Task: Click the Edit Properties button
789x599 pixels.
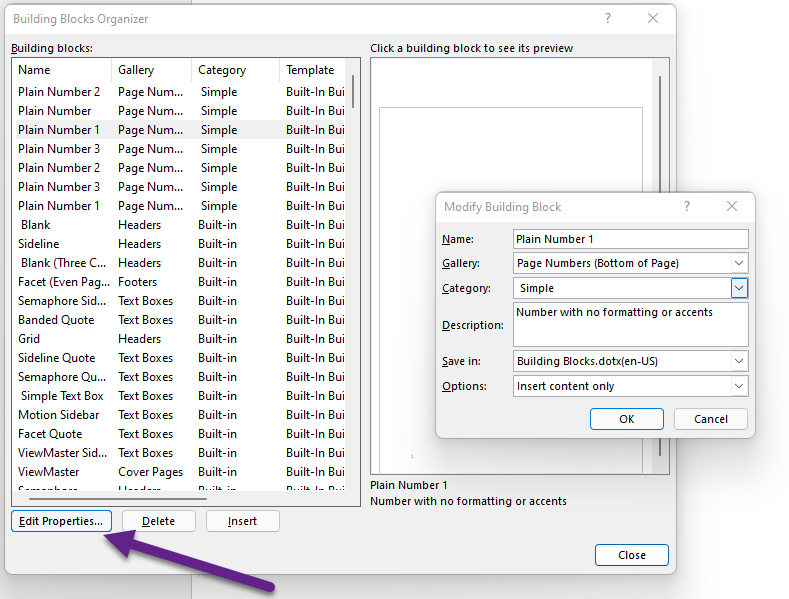Action: click(x=61, y=521)
